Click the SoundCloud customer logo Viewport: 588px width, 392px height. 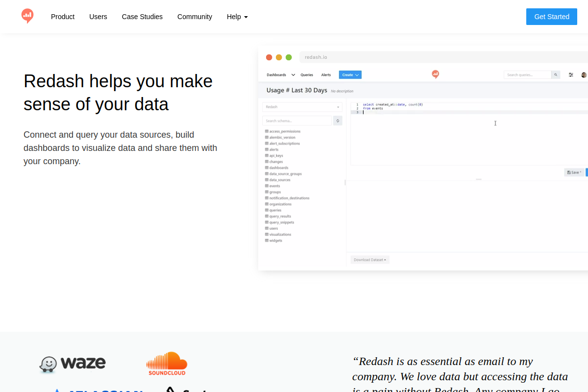(x=167, y=364)
